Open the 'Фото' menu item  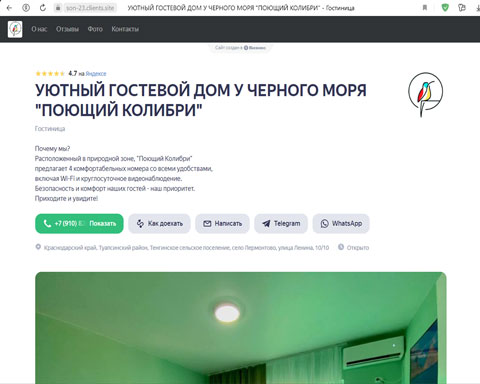[95, 29]
